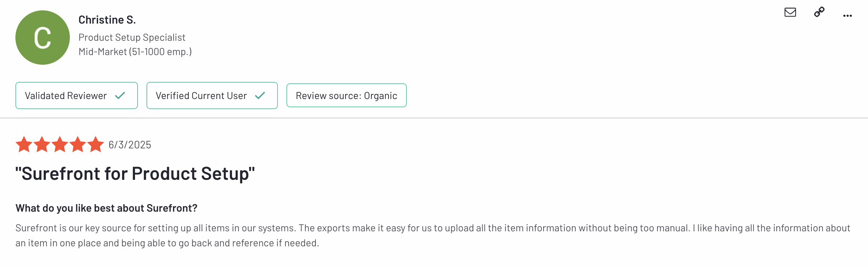Click the first rating star

24,145
